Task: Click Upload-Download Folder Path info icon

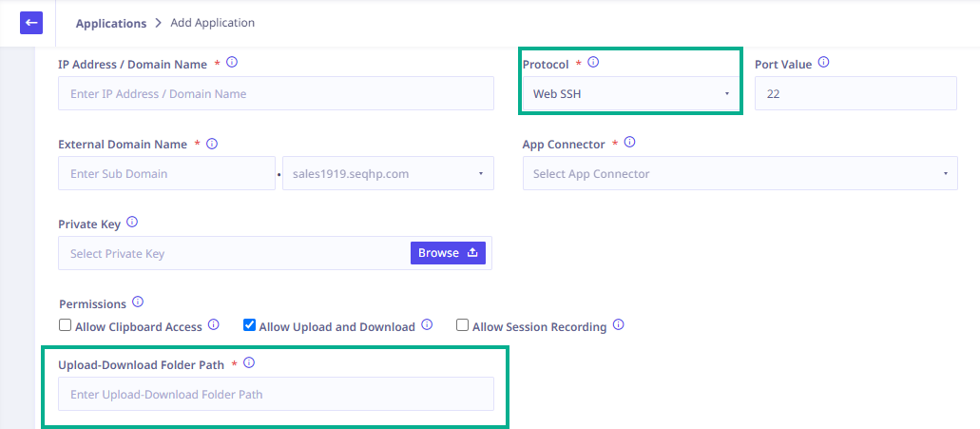Action: pos(249,362)
